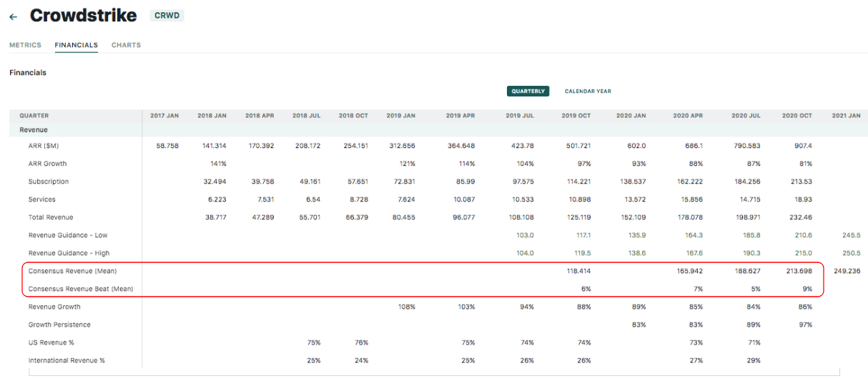Click Revenue Growth value 108%

coord(406,307)
